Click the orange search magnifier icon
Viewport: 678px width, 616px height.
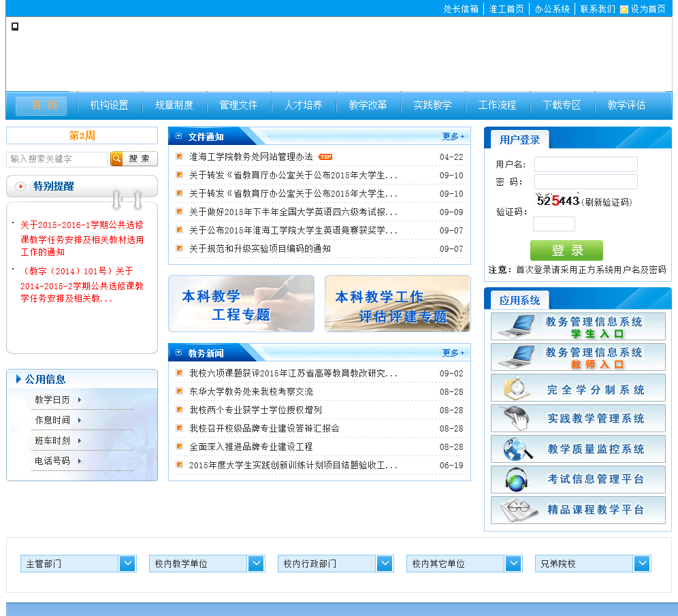[117, 159]
